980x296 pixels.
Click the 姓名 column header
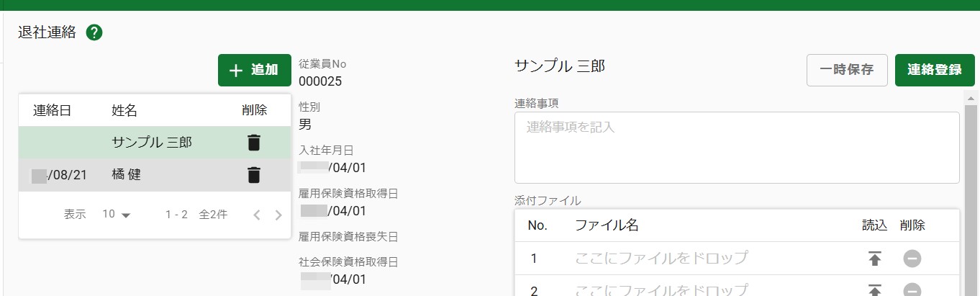coord(124,110)
